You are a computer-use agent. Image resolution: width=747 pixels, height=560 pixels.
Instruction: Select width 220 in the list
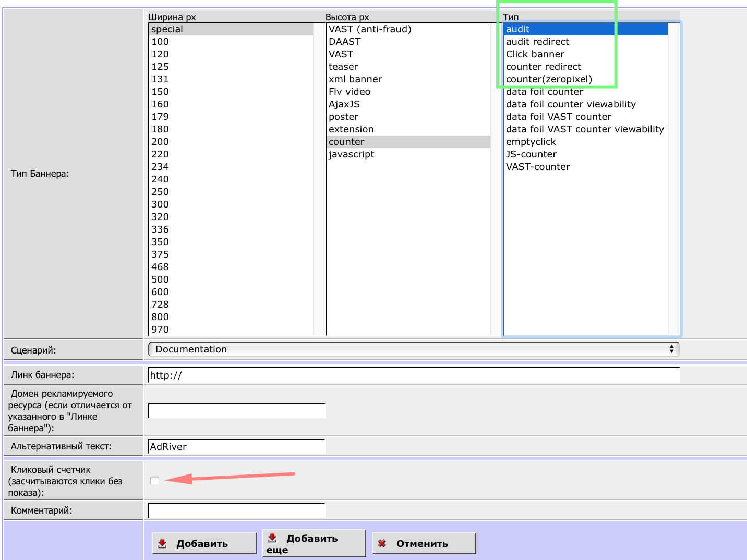pyautogui.click(x=231, y=154)
